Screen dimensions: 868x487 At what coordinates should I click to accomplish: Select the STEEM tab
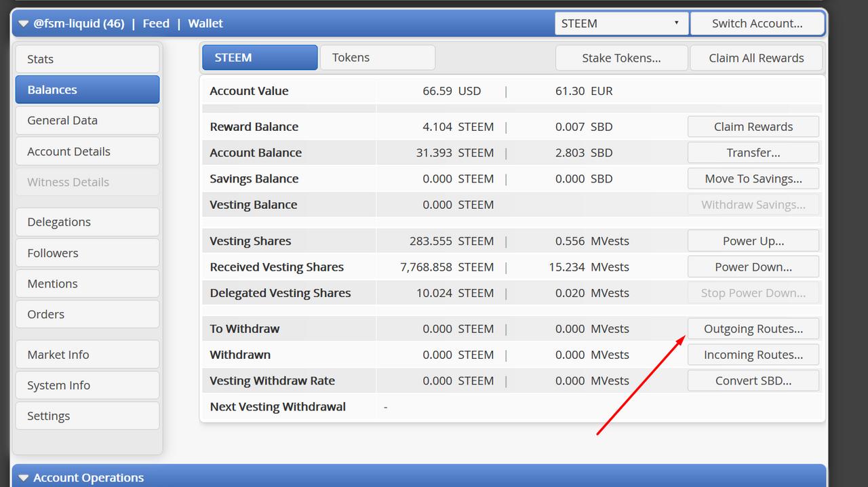point(260,58)
